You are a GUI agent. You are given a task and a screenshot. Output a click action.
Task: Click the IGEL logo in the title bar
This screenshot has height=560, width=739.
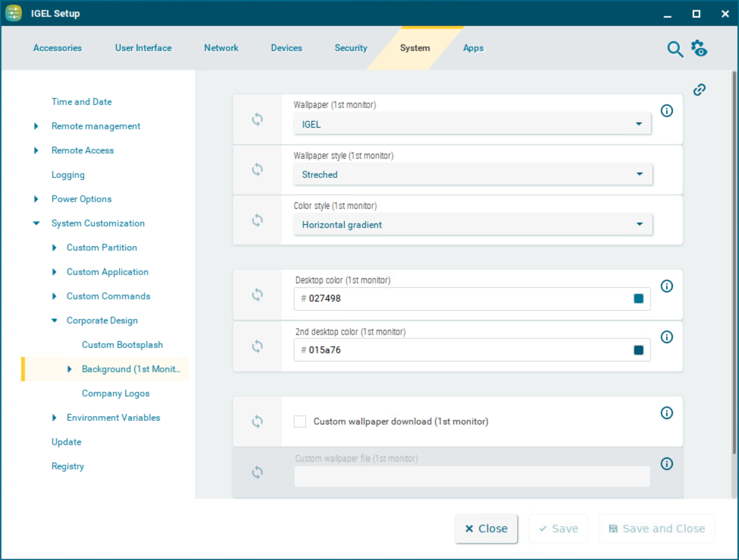coord(13,13)
